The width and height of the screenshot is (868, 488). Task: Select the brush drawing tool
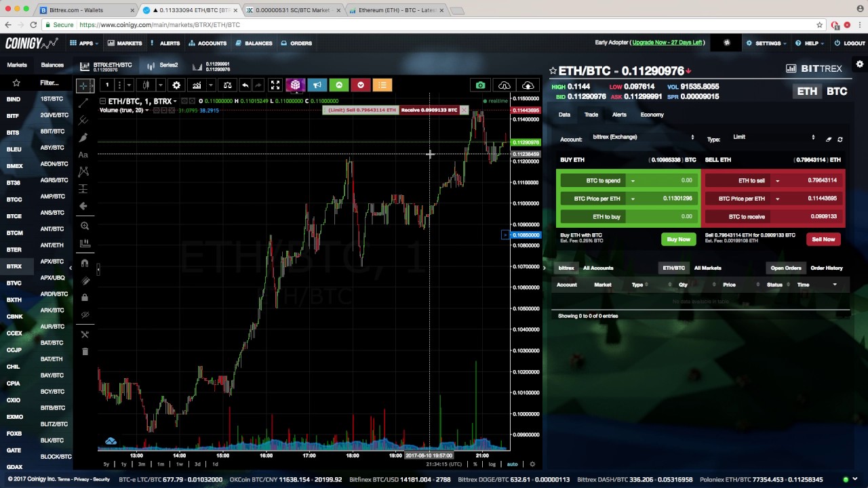point(84,138)
